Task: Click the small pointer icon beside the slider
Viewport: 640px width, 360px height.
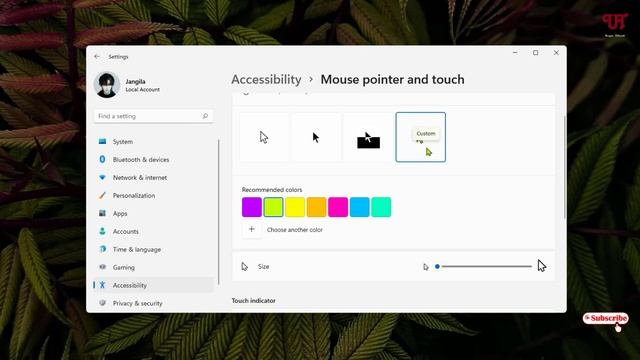Action: tap(426, 267)
